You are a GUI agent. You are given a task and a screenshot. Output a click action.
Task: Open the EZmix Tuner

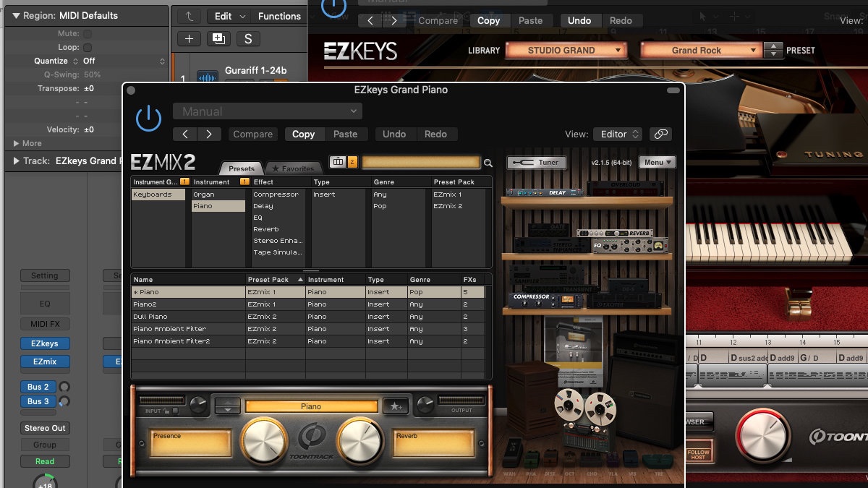coord(536,163)
